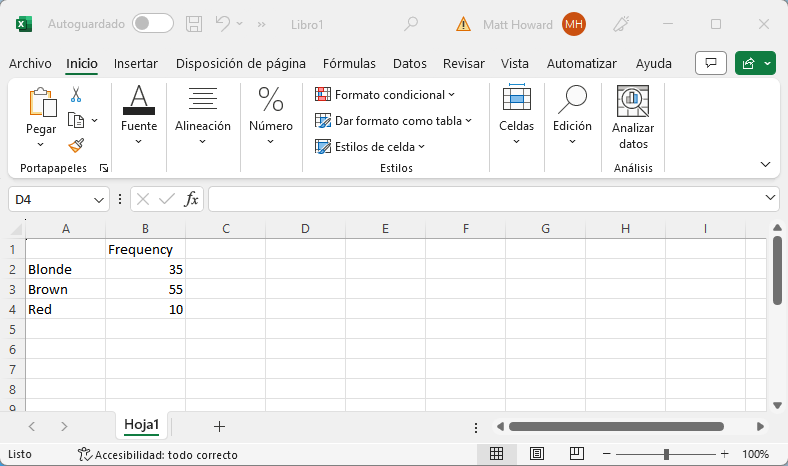Select Normal view in status bar
This screenshot has height=466, width=788.
[x=496, y=454]
